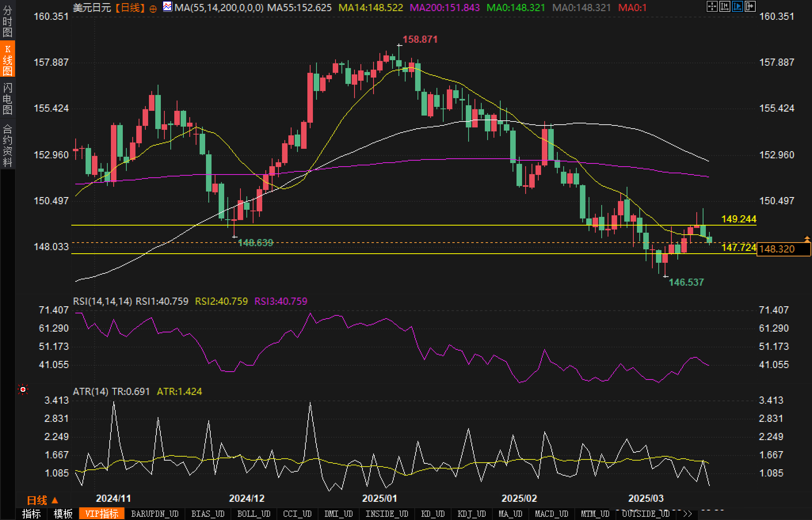Click the 美元日元 symbol title
812x520 pixels.
click(x=92, y=8)
